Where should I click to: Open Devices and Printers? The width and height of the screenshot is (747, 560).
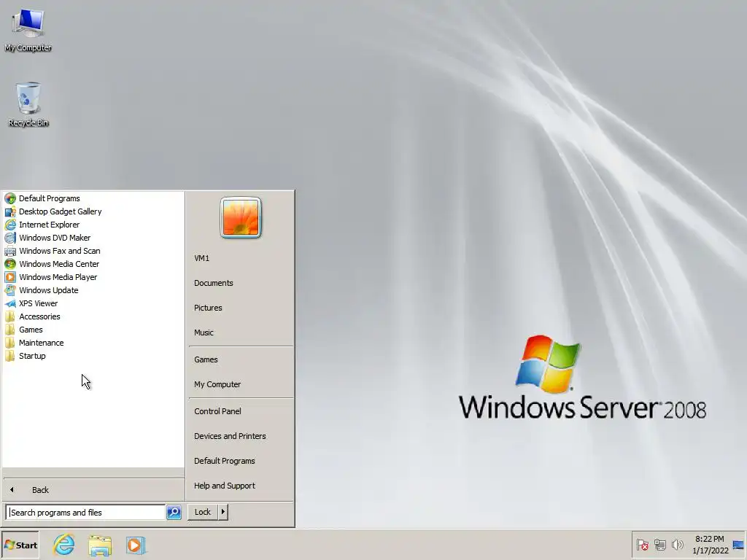pyautogui.click(x=230, y=436)
